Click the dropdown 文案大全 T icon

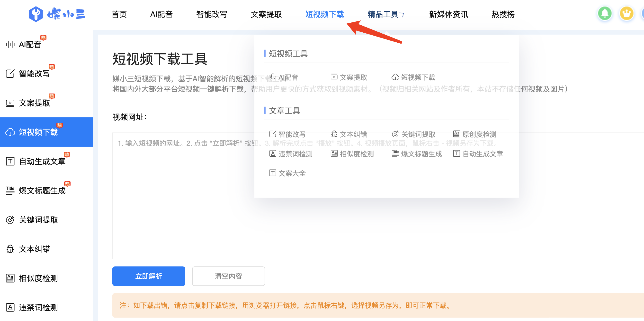pos(273,173)
